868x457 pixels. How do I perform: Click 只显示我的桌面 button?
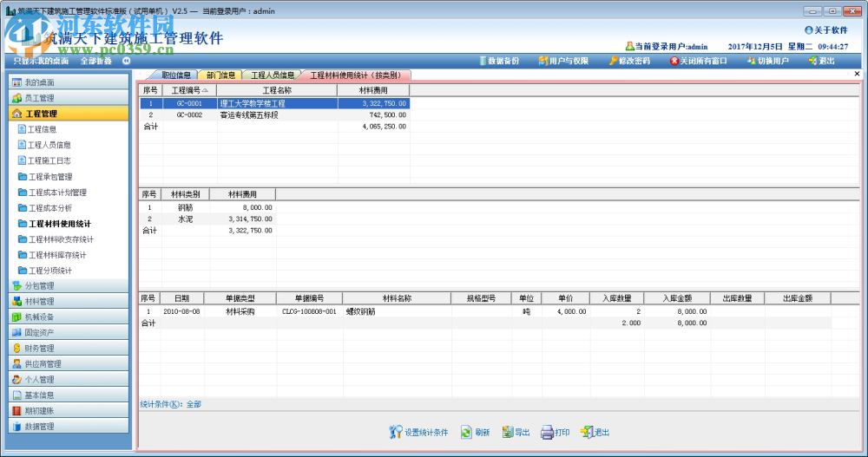tap(41, 61)
